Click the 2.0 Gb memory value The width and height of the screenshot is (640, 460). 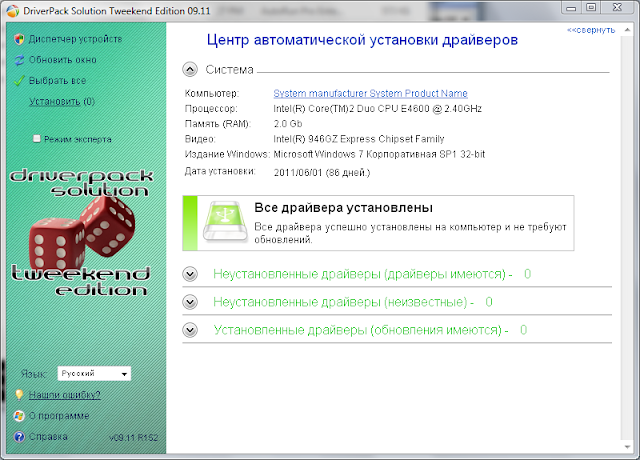(288, 124)
